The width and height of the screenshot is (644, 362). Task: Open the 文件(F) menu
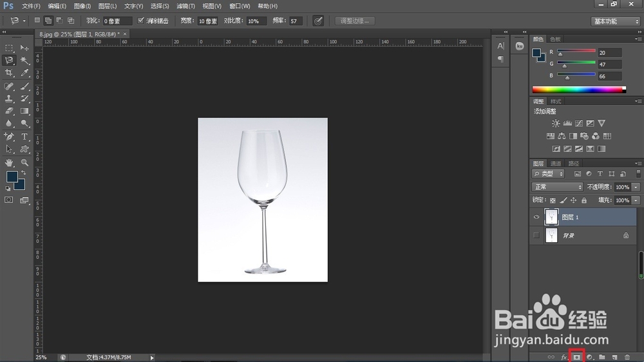[31, 6]
